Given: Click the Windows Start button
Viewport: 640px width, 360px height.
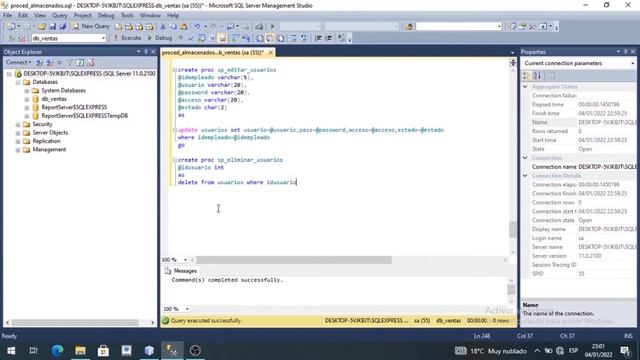Looking at the screenshot, I should pos(11,351).
